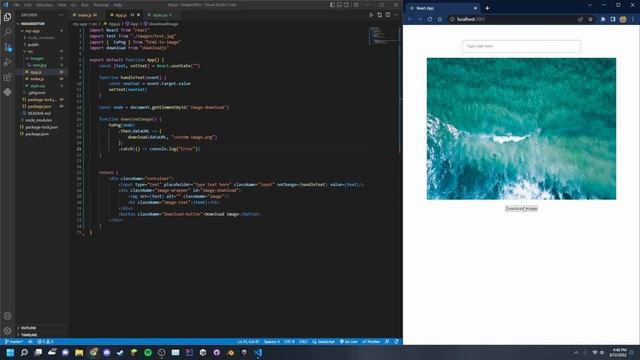Open Customize Layout icon in VS Code title bar
Screen dimensions: 640x360
coord(356,5)
